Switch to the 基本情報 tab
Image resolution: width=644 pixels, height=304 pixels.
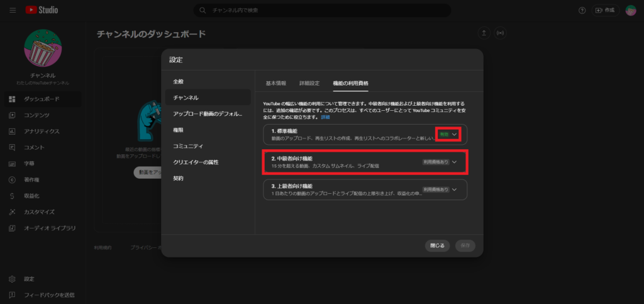275,83
